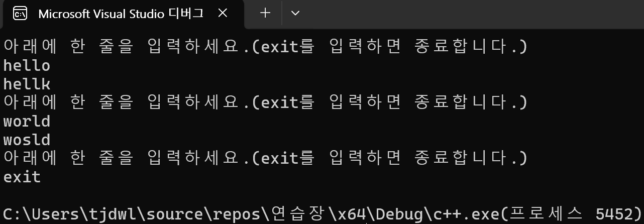Click 'tjdwl' username in the path
Viewport: 644px width, 224px height.
[105, 214]
